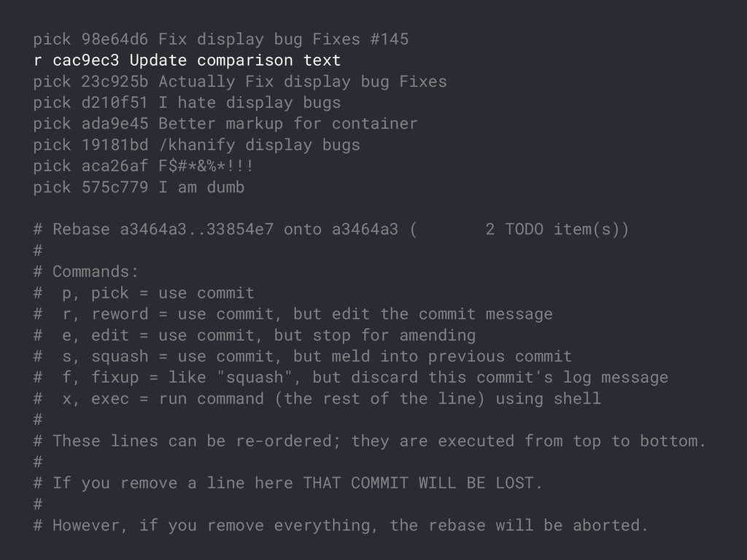Viewport: 747px width, 560px height.
Task: Click the Rebase a3464a3..33854e7 comment line
Action: pyautogui.click(x=331, y=230)
